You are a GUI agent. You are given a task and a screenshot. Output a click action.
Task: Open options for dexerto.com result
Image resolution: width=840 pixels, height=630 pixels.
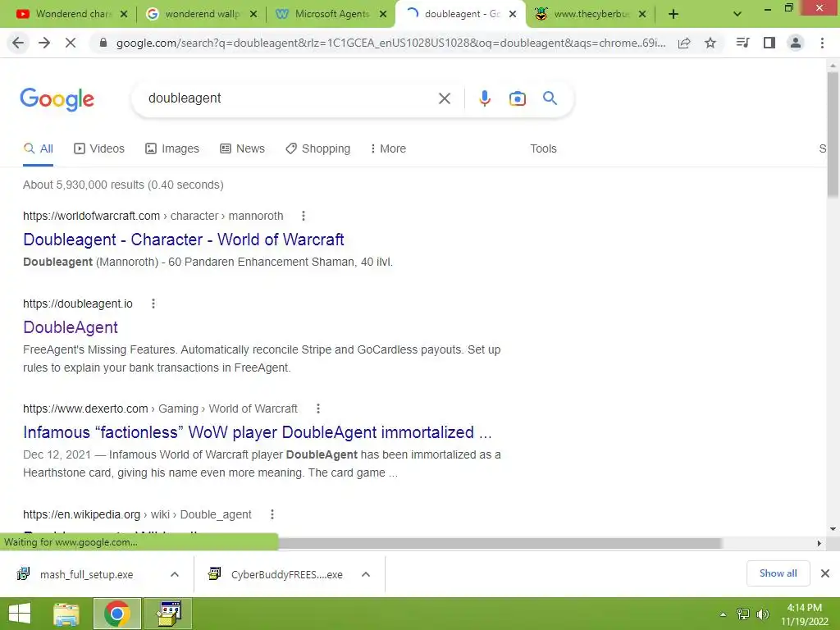(x=318, y=409)
